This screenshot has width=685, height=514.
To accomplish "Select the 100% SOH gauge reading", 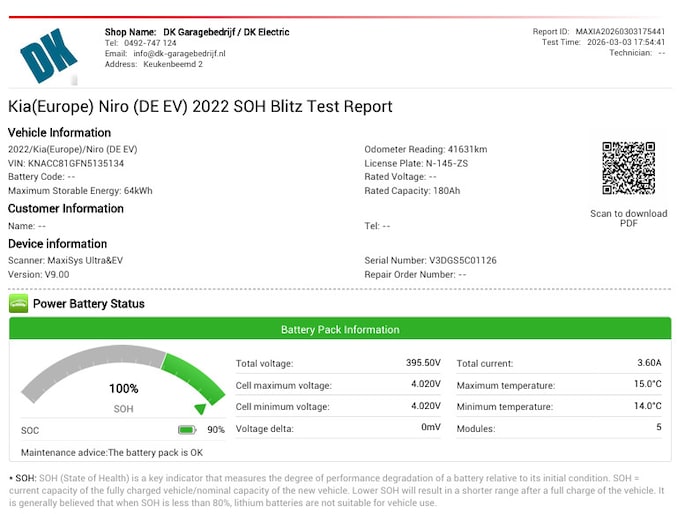I will 124,388.
